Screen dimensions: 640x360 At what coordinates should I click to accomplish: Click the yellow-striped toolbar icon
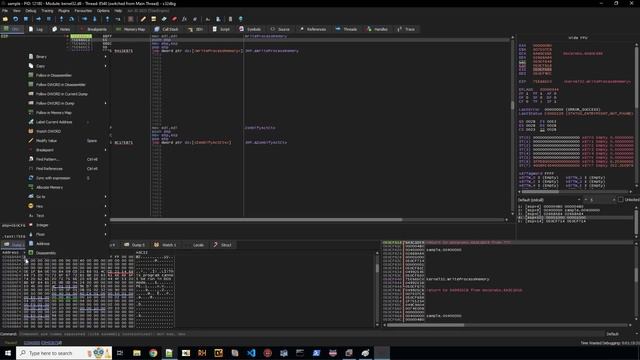pyautogui.click(x=153, y=19)
